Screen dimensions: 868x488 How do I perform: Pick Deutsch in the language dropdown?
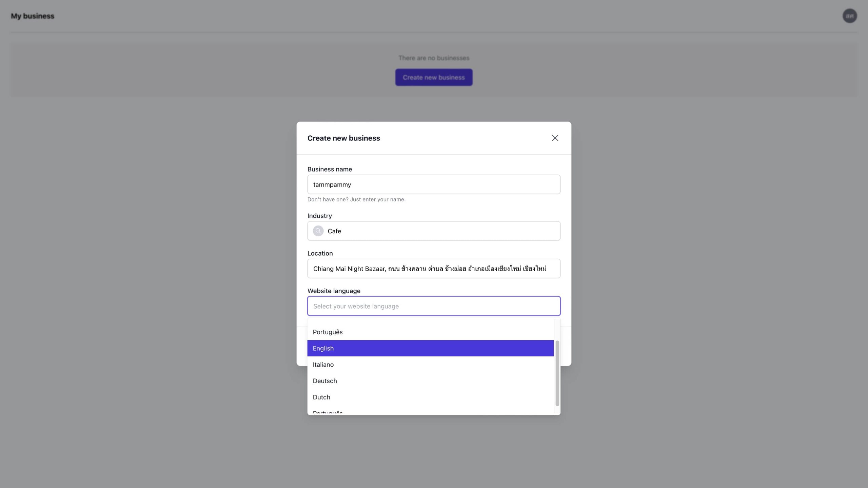coord(430,381)
